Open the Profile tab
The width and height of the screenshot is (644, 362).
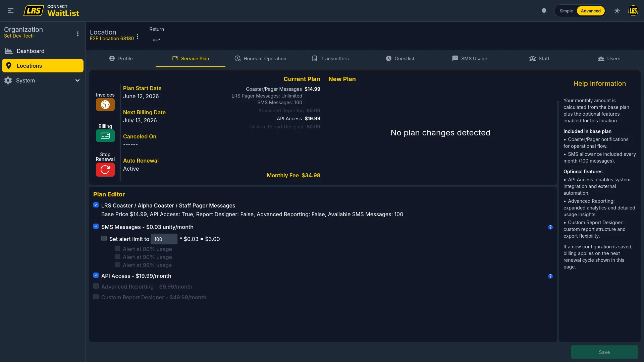[x=121, y=58]
